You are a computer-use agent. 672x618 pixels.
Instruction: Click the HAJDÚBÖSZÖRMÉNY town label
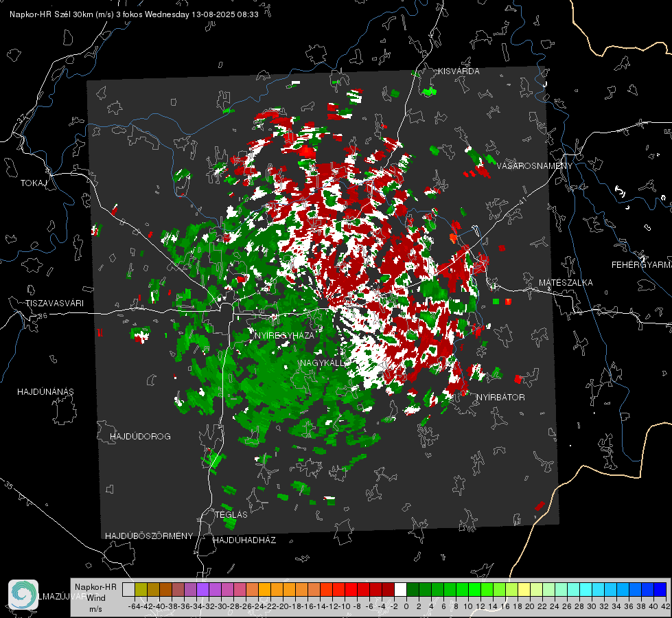149,536
